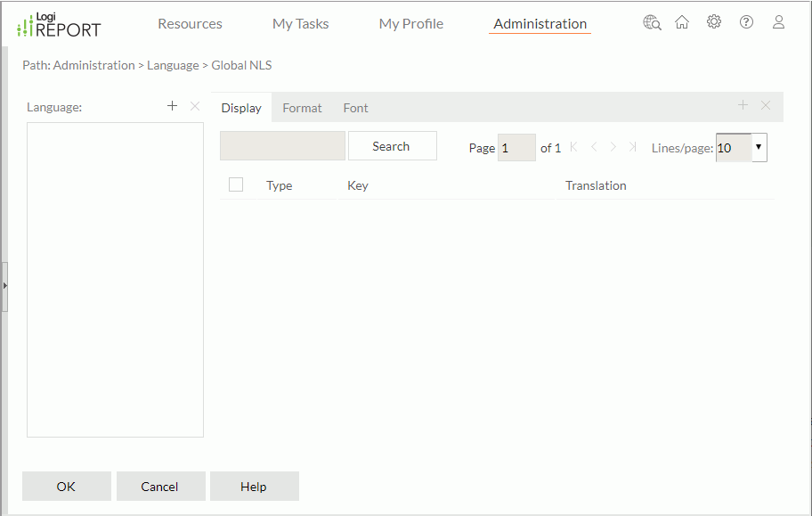This screenshot has height=516, width=812.
Task: Click the remove language X icon
Action: click(194, 106)
